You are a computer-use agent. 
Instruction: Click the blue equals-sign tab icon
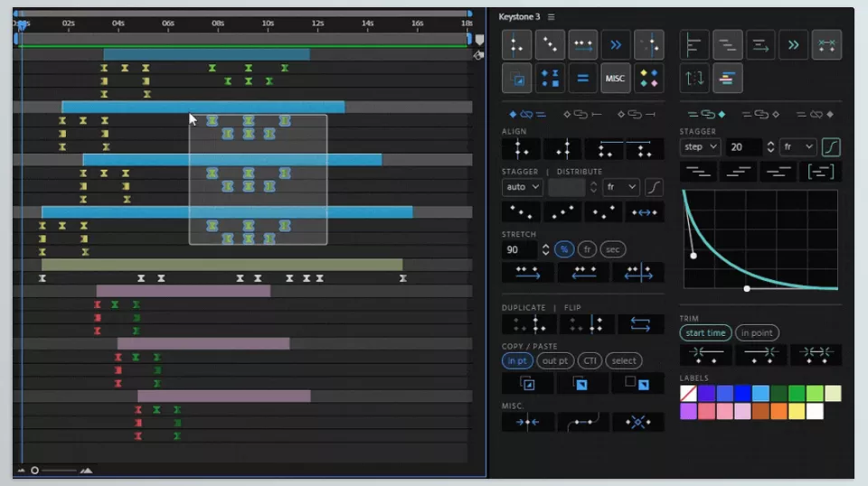(x=583, y=79)
